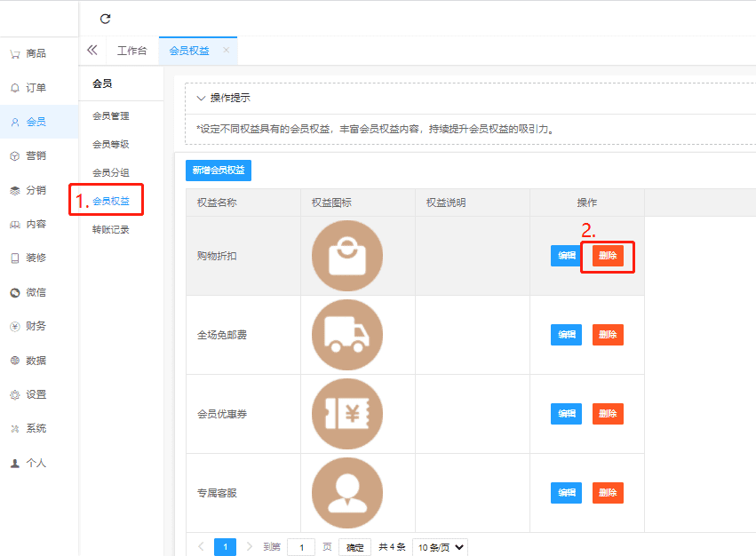This screenshot has width=756, height=556.
Task: Open the 微信 WeChat section icon
Action: coord(15,292)
